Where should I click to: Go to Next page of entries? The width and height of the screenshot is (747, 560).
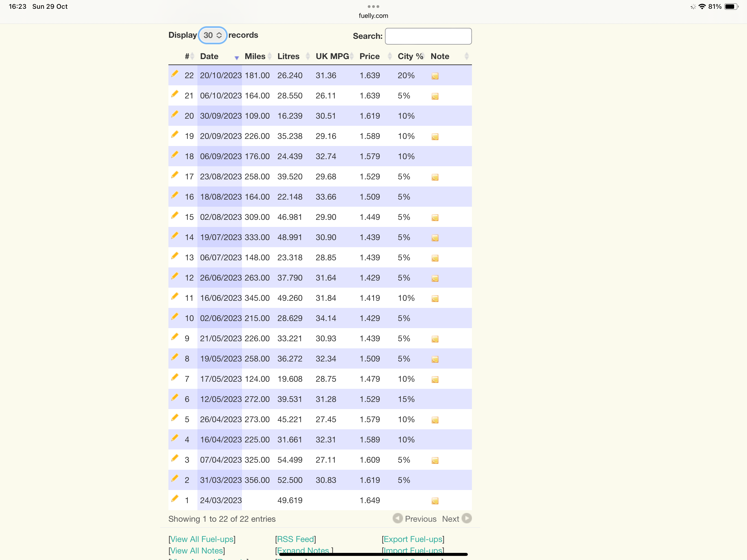tap(457, 518)
